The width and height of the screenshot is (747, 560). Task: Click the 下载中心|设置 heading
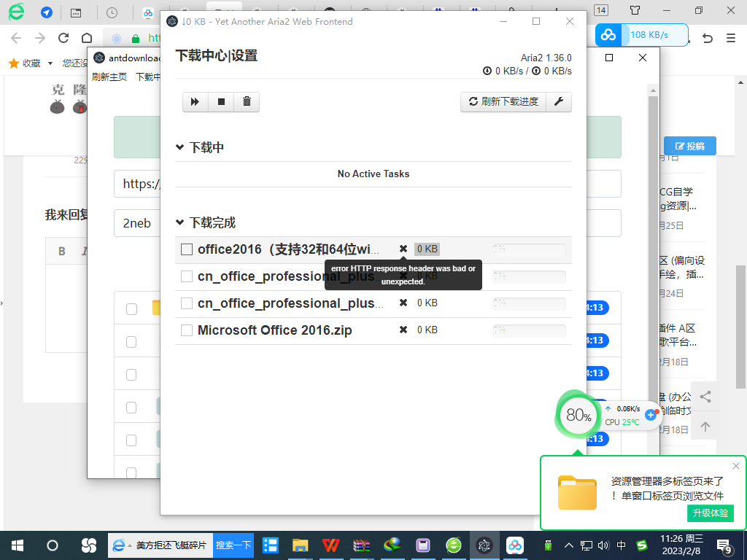[216, 55]
